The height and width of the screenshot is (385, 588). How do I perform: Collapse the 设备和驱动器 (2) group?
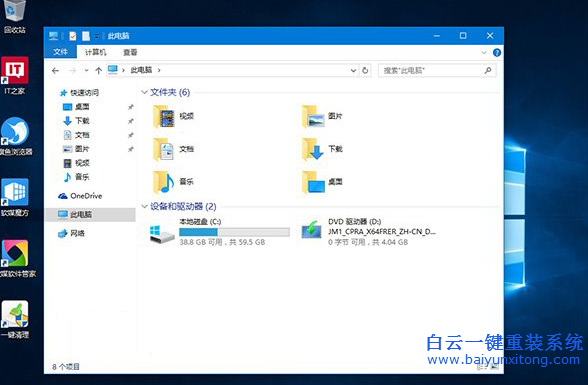click(144, 207)
